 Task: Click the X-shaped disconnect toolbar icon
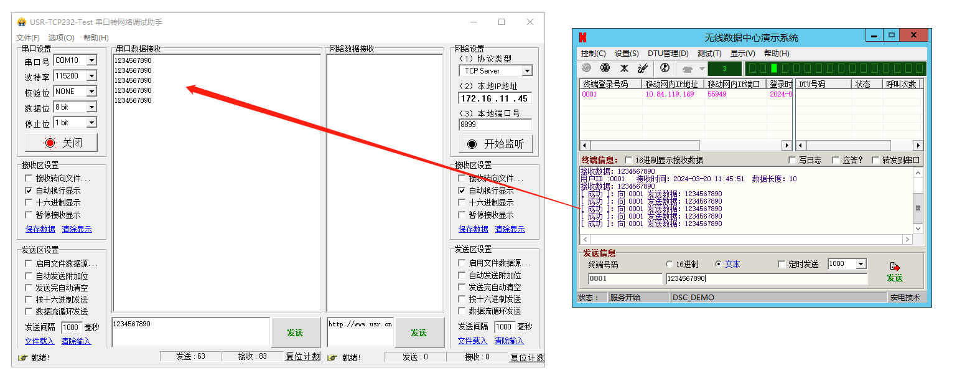(x=624, y=68)
